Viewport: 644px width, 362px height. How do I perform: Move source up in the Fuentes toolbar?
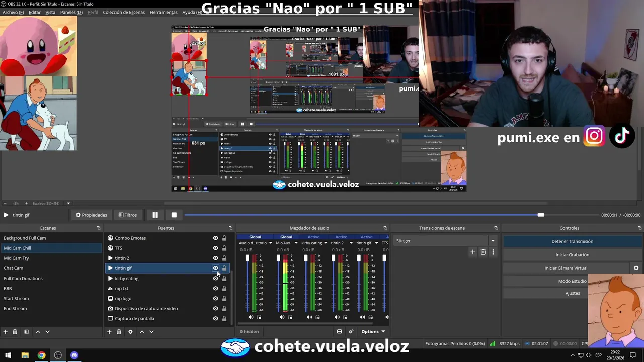[142, 332]
